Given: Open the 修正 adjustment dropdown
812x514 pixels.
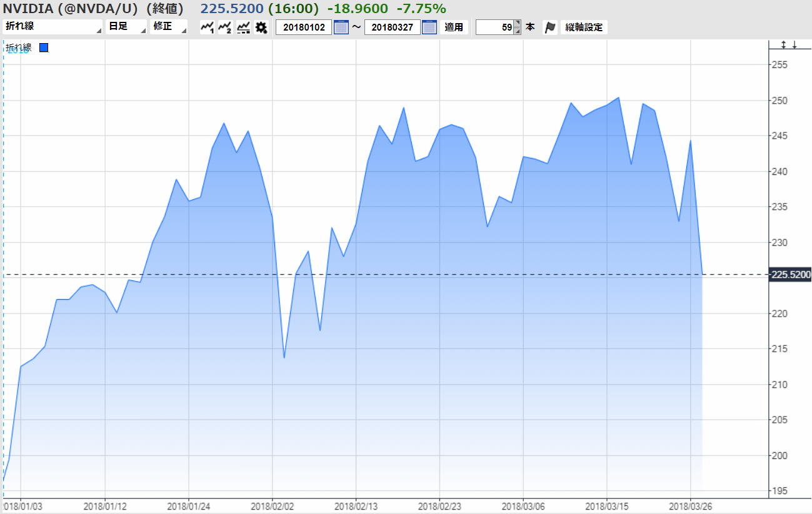Looking at the screenshot, I should click(169, 27).
